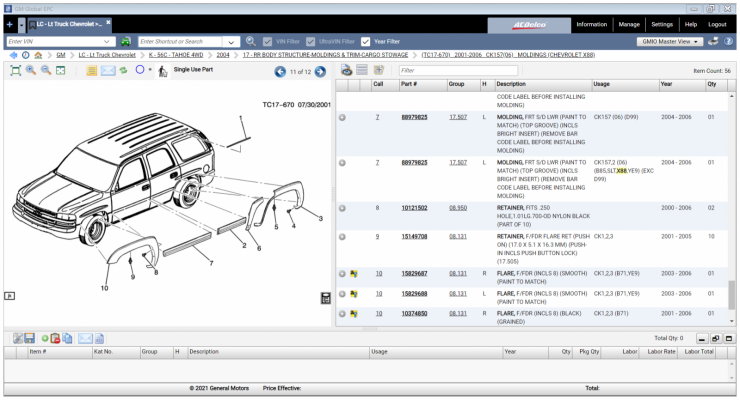Click the Single Use Part icon

tap(163, 71)
